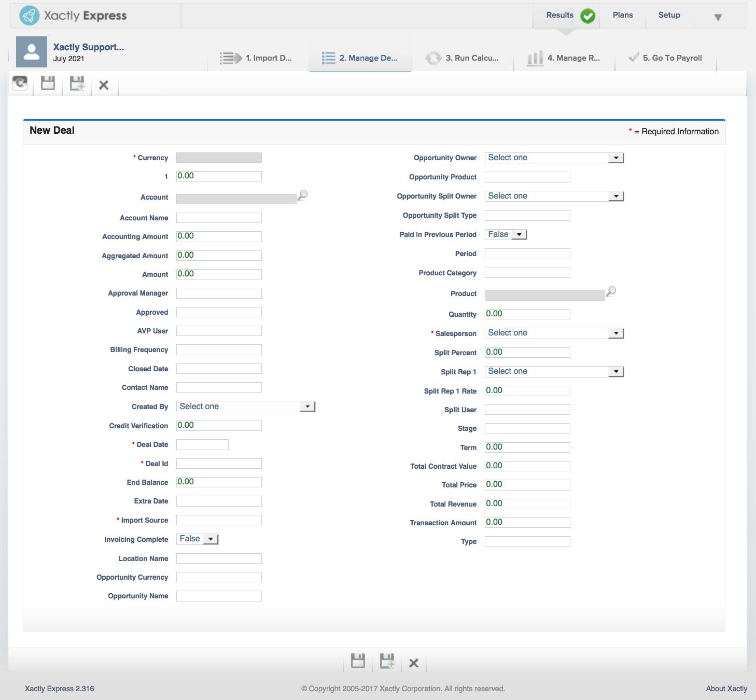Viewport: 756px width, 700px height.
Task: Click the Deal Date field
Action: pos(202,444)
